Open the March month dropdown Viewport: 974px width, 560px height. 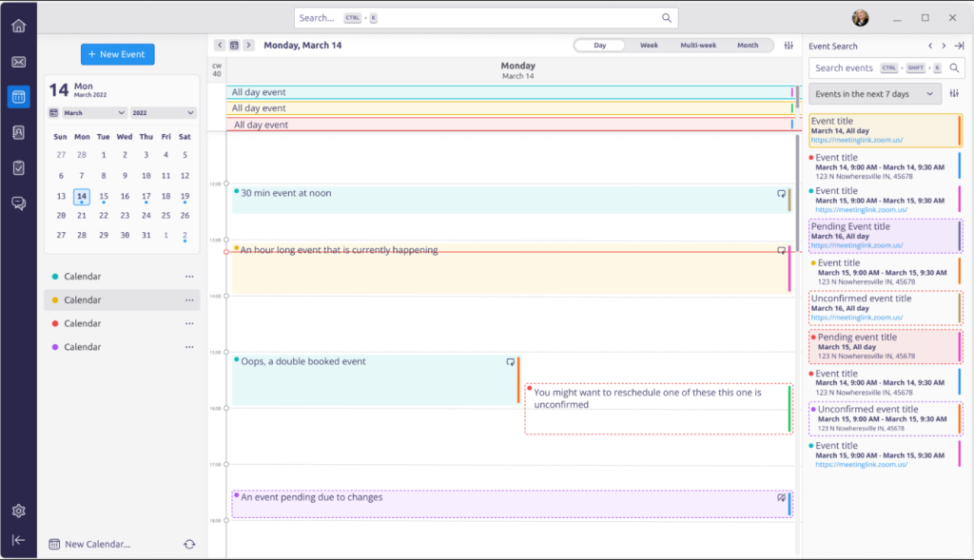click(94, 112)
